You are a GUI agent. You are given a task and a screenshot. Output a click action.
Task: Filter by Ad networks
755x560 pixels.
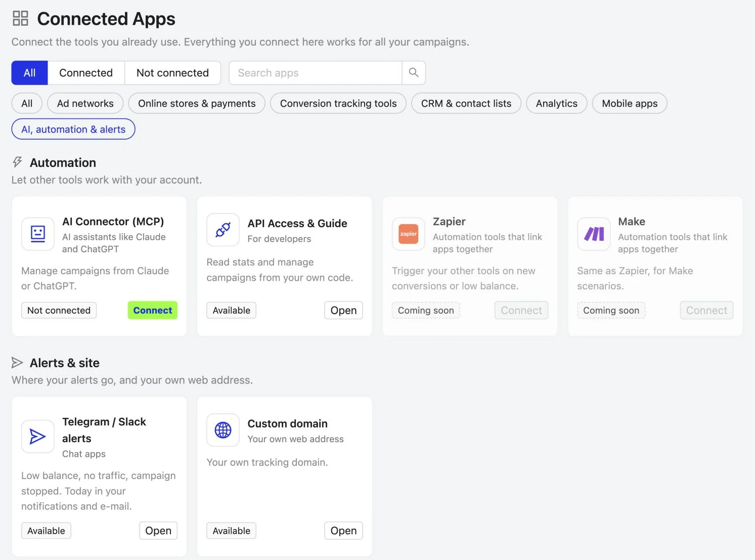(85, 103)
